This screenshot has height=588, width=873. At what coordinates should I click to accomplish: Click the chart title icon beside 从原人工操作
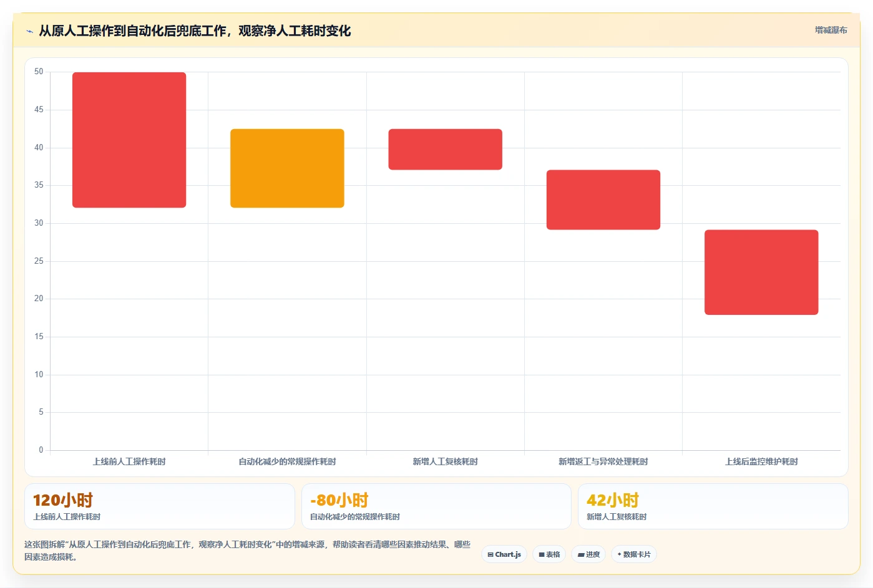[x=29, y=31]
